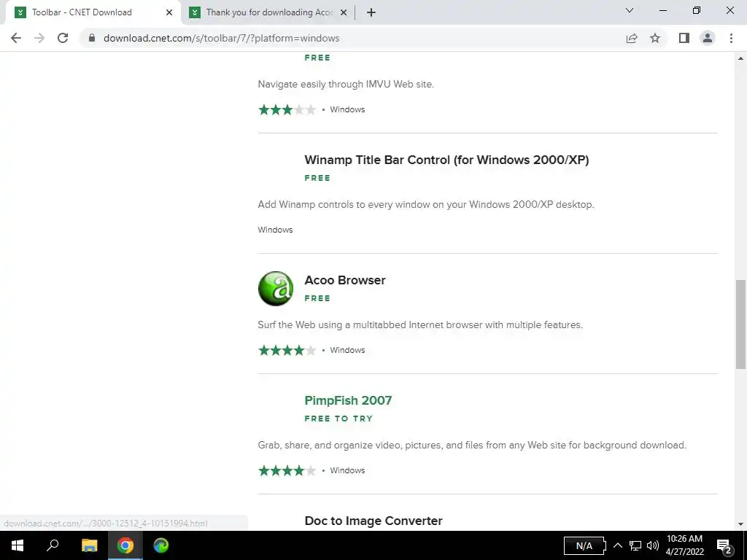
Task: Go back to the previous page
Action: (x=16, y=38)
